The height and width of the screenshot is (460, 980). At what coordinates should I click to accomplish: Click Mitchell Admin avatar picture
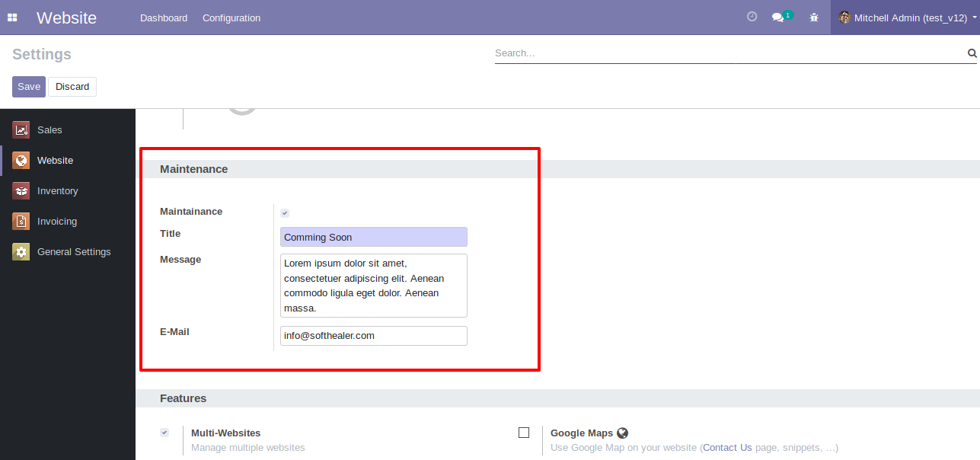pyautogui.click(x=844, y=18)
